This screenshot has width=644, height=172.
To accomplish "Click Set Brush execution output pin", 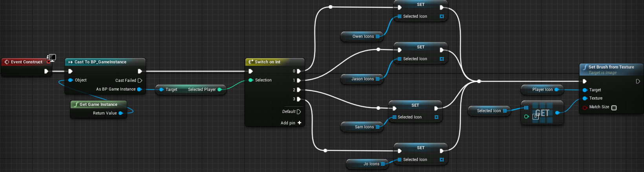I will click(638, 81).
